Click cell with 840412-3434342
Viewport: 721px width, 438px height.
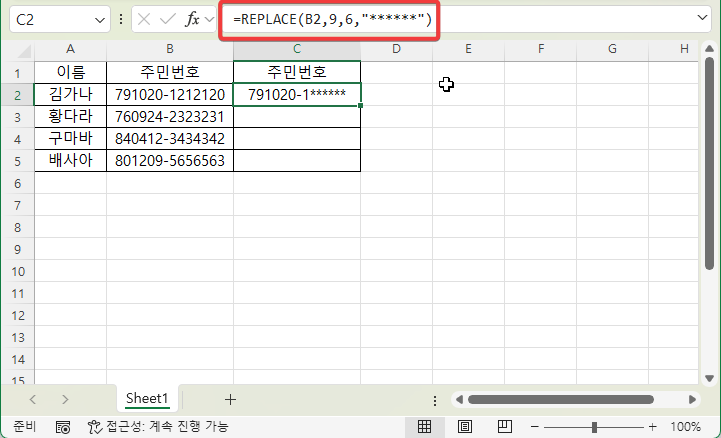tap(170, 139)
